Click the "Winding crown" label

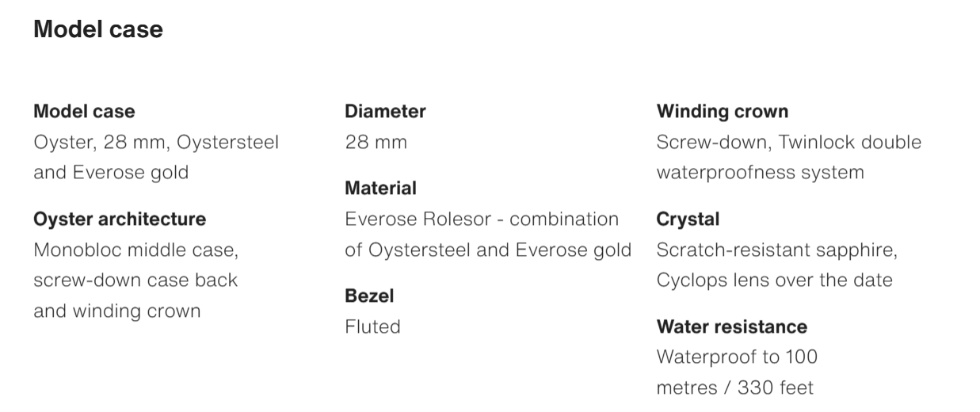[723, 112]
